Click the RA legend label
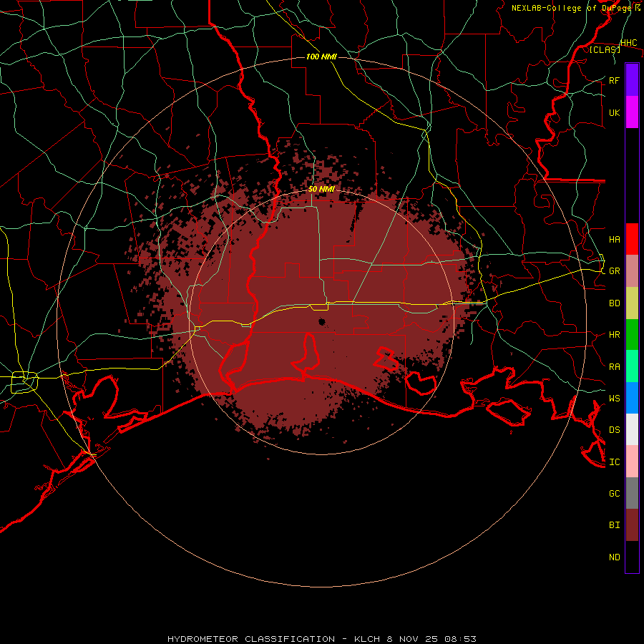The image size is (644, 644). [615, 366]
